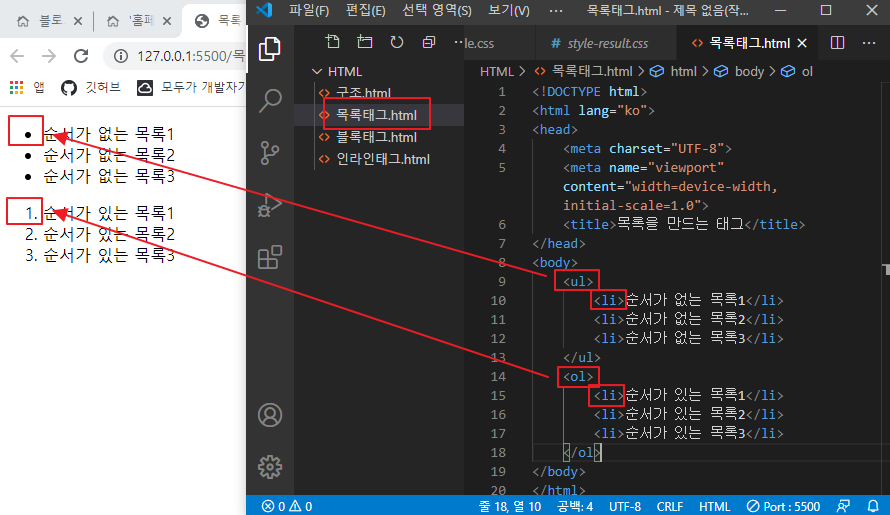Place cursor on line 6 title tag
The image size is (890, 515).
point(683,224)
